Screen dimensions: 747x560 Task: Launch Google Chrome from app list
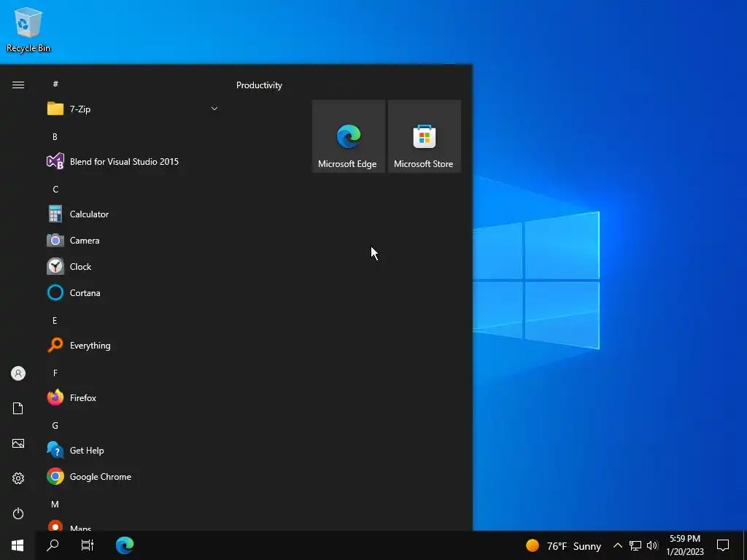coord(133,477)
